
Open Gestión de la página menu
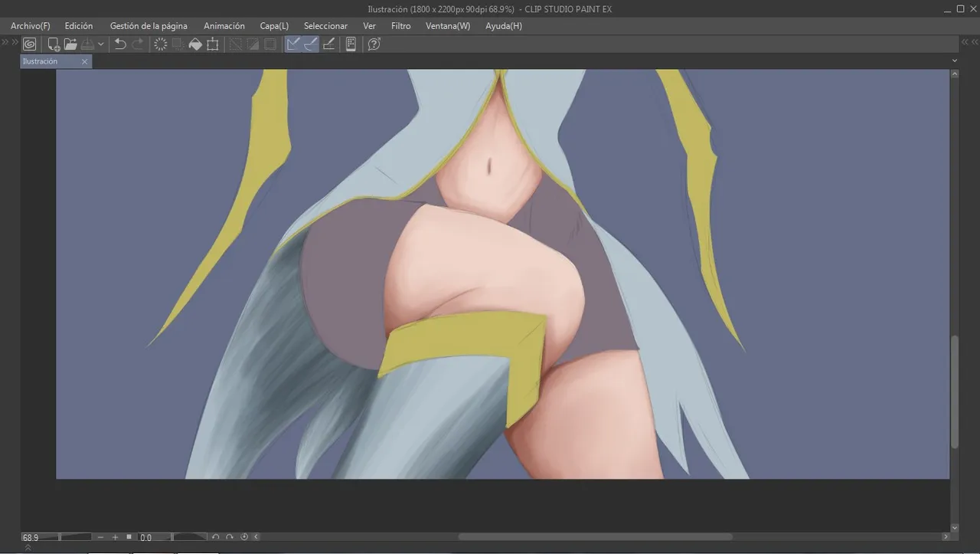(x=149, y=26)
